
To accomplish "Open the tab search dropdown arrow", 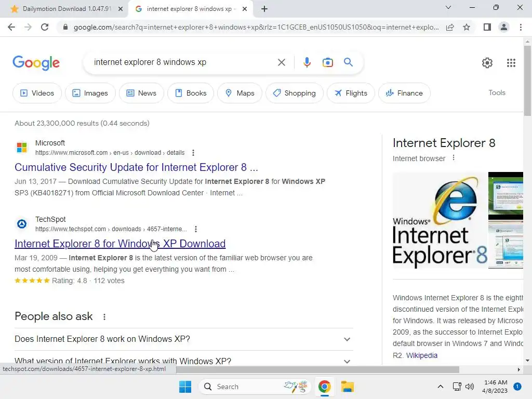I will [448, 7].
